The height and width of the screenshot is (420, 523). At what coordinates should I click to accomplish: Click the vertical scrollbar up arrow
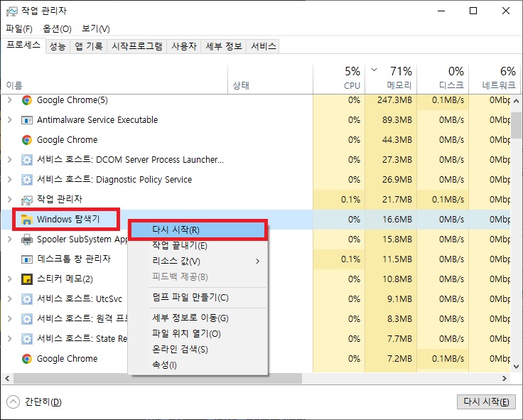coord(517,100)
